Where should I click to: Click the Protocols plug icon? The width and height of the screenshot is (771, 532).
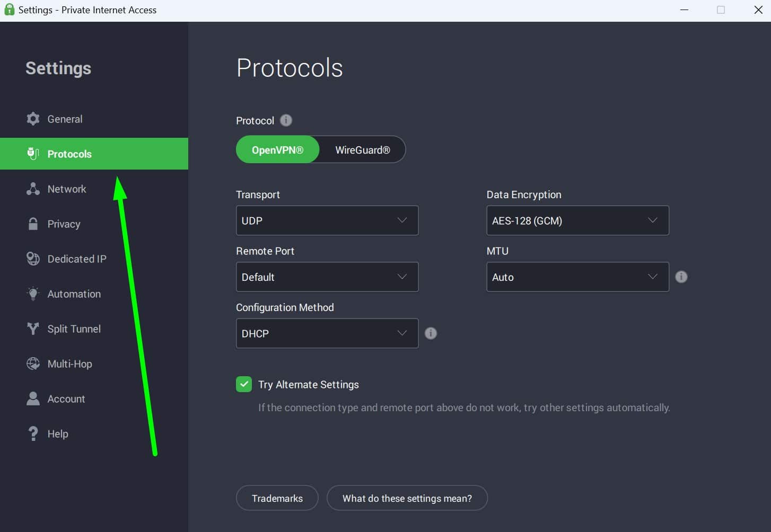pyautogui.click(x=33, y=154)
